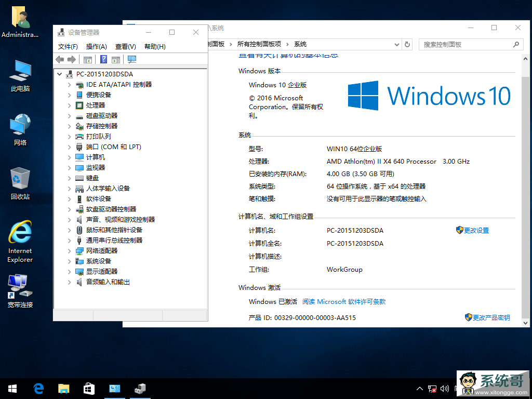The width and height of the screenshot is (532, 399).
Task: Select the 存储控制器 icon
Action: click(x=79, y=126)
